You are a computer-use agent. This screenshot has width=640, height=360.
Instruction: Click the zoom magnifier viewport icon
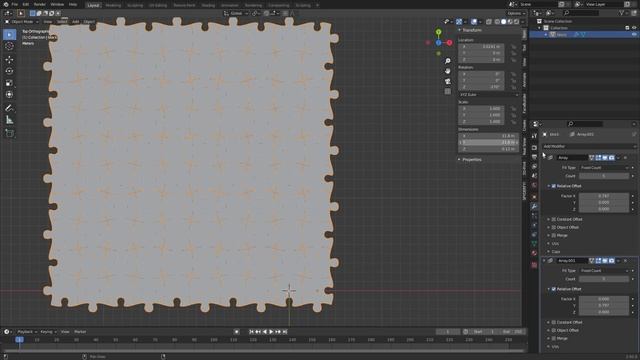pos(448,61)
